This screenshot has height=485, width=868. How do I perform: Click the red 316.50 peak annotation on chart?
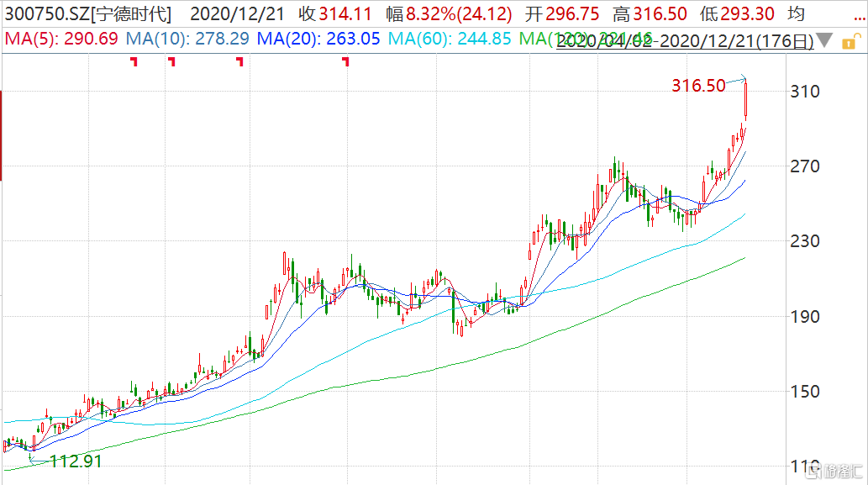tap(698, 86)
